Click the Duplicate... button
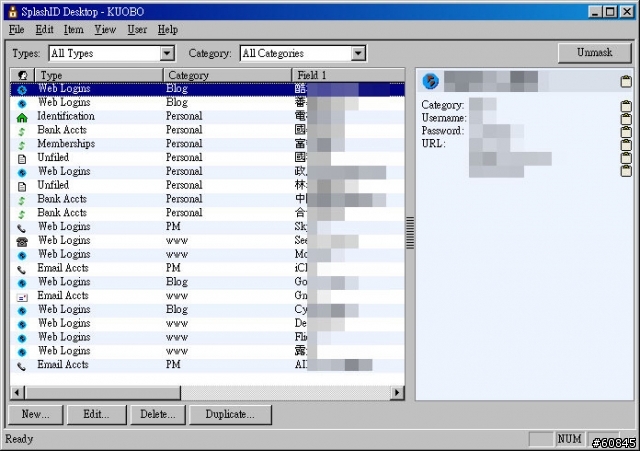The height and width of the screenshot is (451, 640). (x=230, y=415)
